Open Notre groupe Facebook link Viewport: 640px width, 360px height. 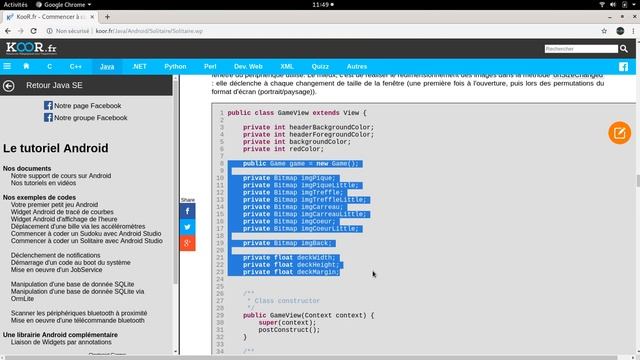91,118
